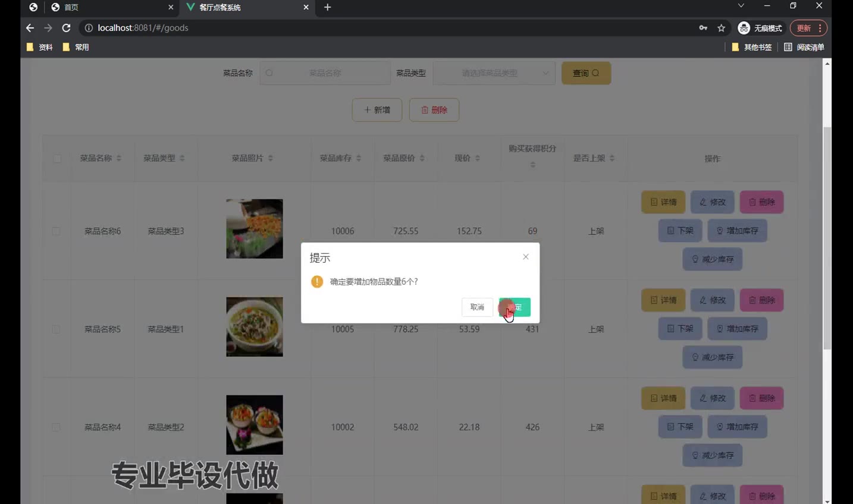Viewport: 853px width, 504px height.
Task: Open 详情 for 菜品名称6
Action: 663,202
